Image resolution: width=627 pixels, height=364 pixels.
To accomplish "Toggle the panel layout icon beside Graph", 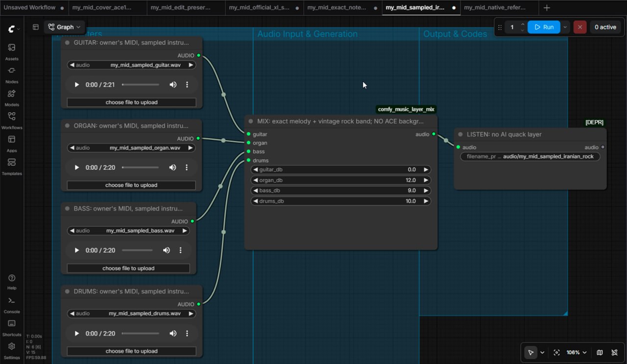I will tap(36, 27).
